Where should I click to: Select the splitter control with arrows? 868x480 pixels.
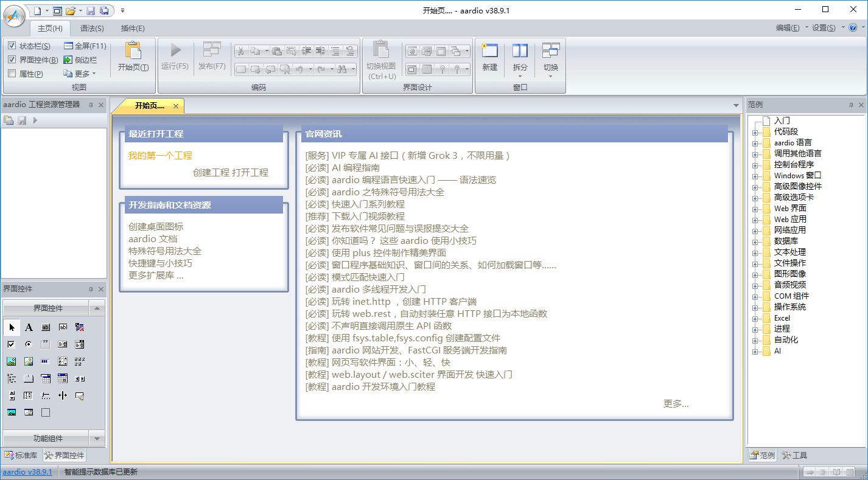click(63, 395)
